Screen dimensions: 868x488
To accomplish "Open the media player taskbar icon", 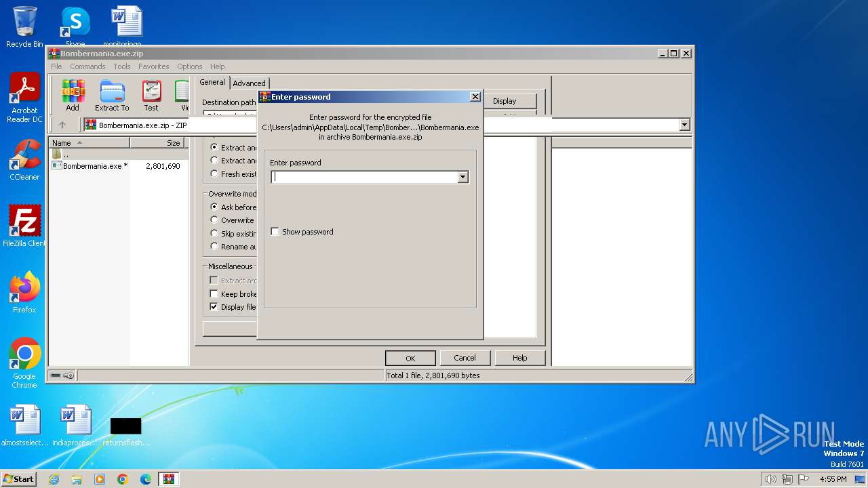I will [x=100, y=479].
